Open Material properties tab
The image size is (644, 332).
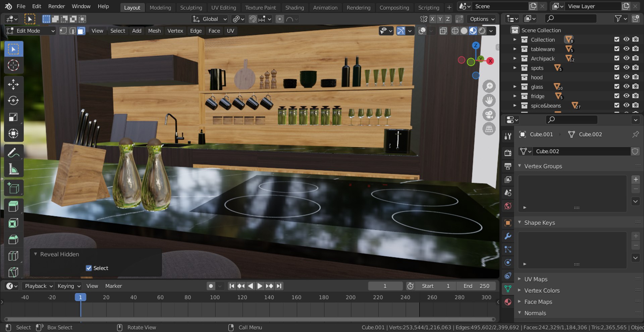click(508, 302)
